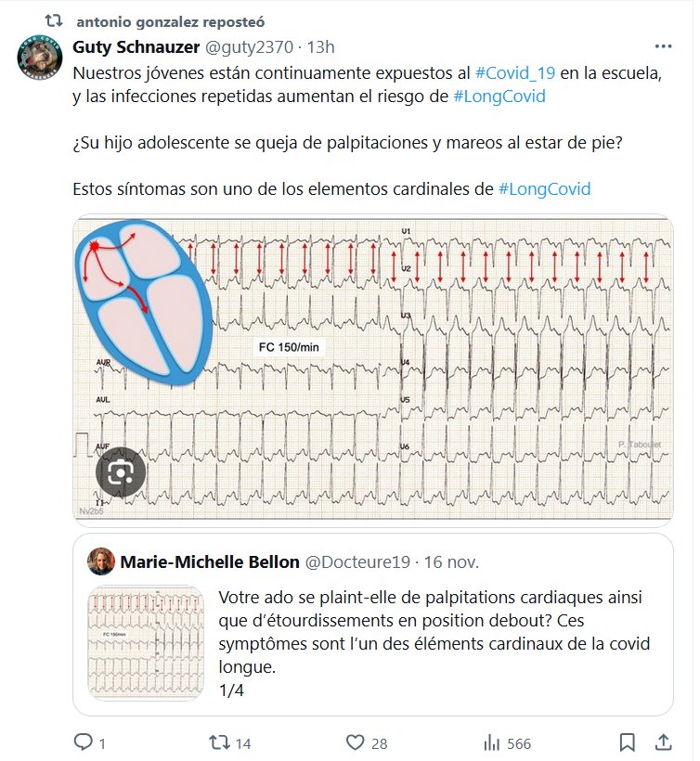Open Guty Schnauzer profile avatar

pyautogui.click(x=40, y=61)
